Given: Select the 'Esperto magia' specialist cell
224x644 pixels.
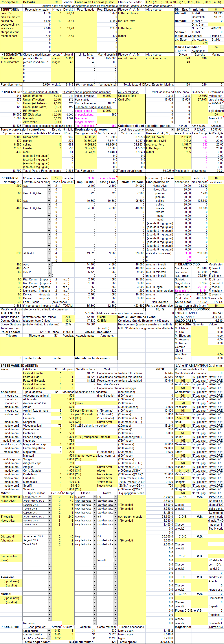Looking at the screenshot, I should pos(37,437).
